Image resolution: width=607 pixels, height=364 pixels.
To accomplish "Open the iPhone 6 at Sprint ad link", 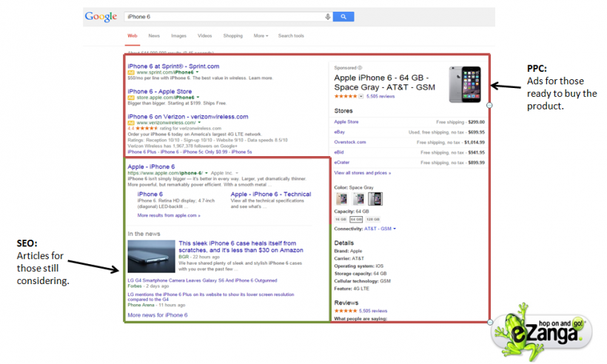I will [x=173, y=66].
